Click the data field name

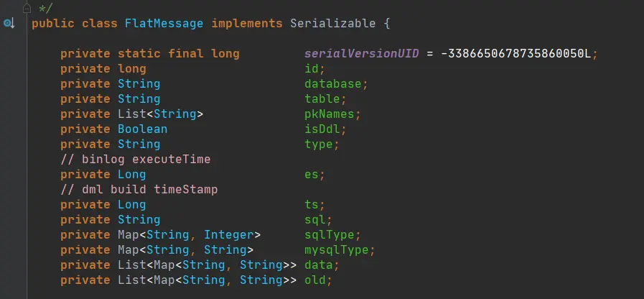(319, 265)
